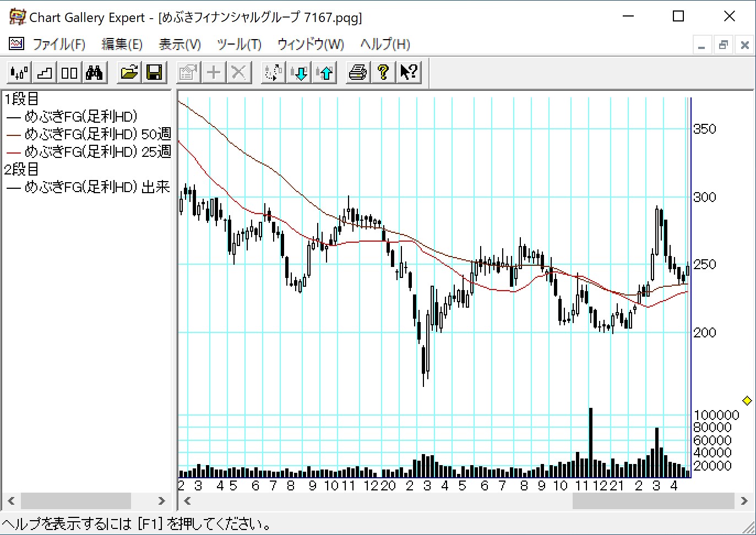756x535 pixels.
Task: Open the ウィンドウ(W) menu
Action: coord(311,45)
